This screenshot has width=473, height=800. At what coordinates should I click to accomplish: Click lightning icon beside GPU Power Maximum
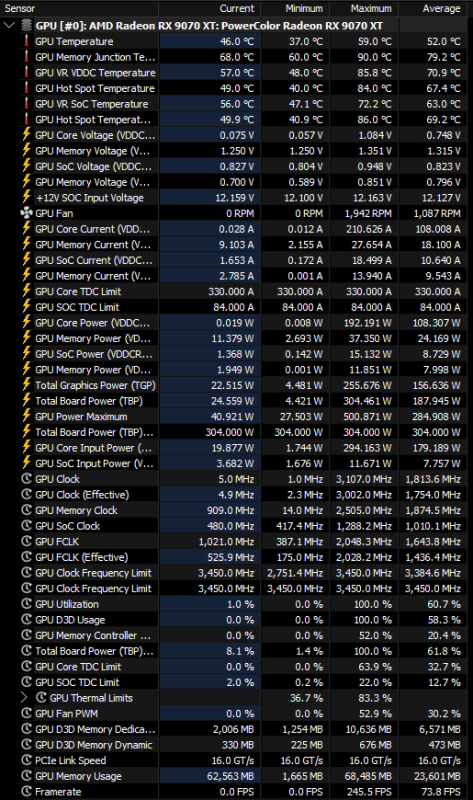pyautogui.click(x=27, y=416)
